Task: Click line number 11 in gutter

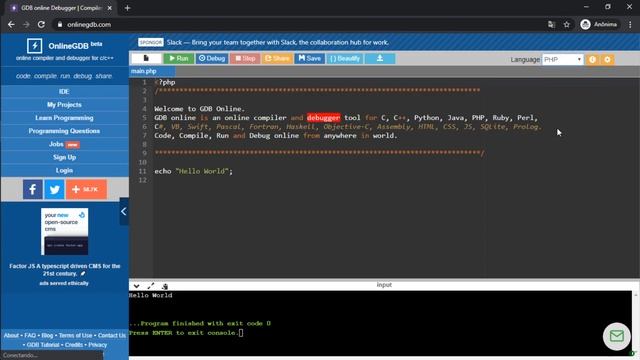Action: pos(142,171)
